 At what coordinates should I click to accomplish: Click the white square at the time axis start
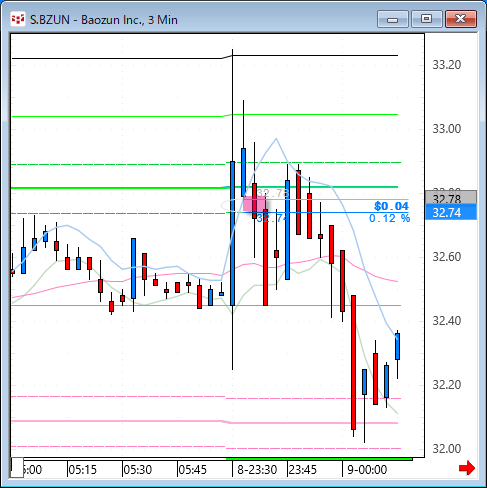pos(17,468)
